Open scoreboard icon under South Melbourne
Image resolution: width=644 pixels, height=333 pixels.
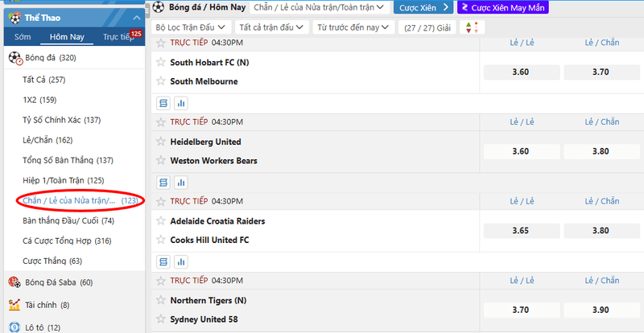coord(163,104)
